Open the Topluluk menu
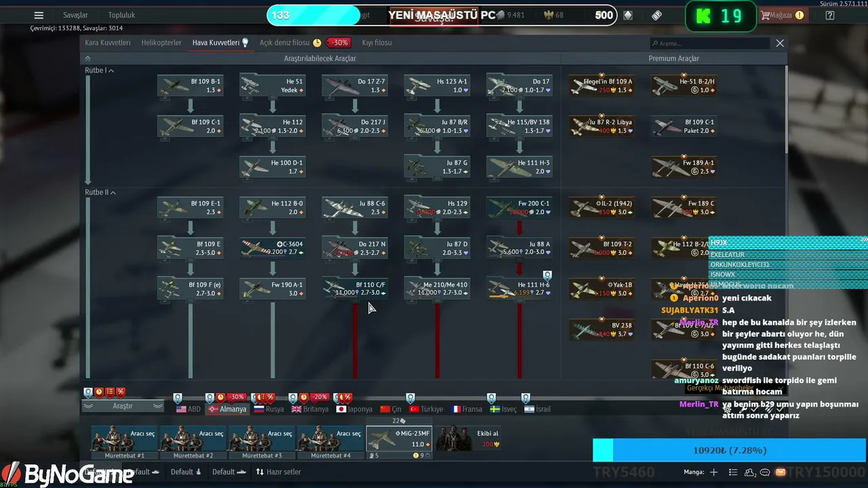Image resolution: width=868 pixels, height=488 pixels. [121, 15]
